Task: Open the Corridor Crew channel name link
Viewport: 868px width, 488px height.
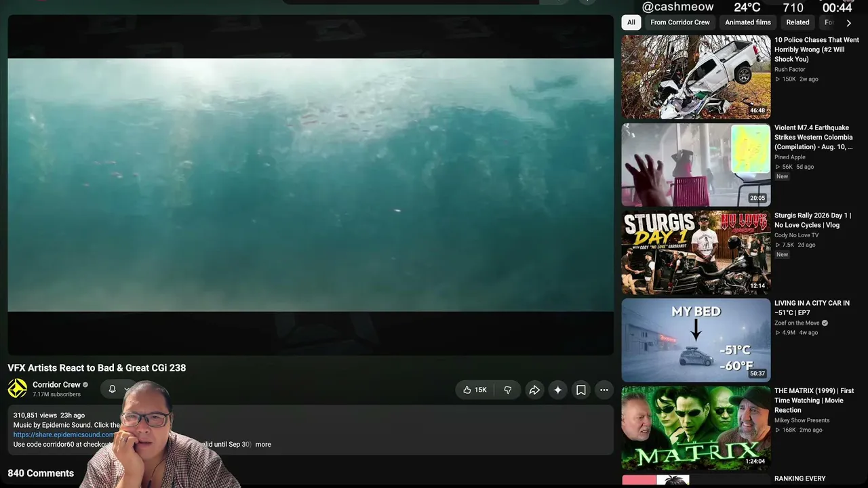Action: pyautogui.click(x=56, y=385)
